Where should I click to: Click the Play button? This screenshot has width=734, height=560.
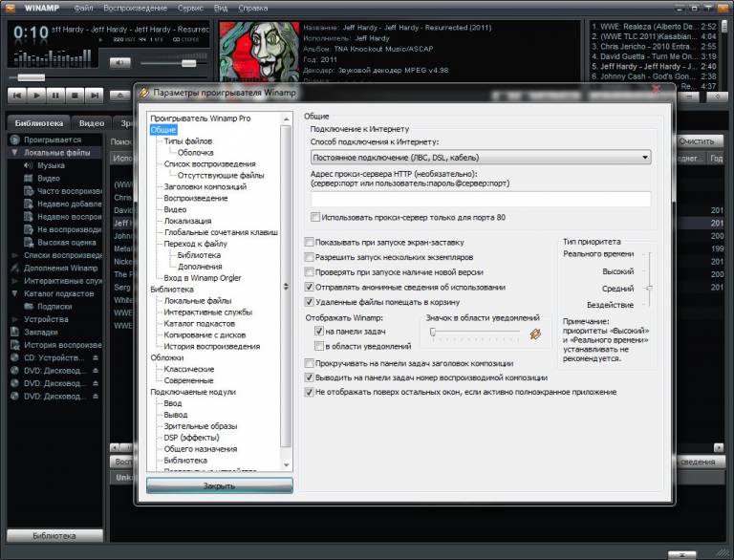(x=36, y=96)
